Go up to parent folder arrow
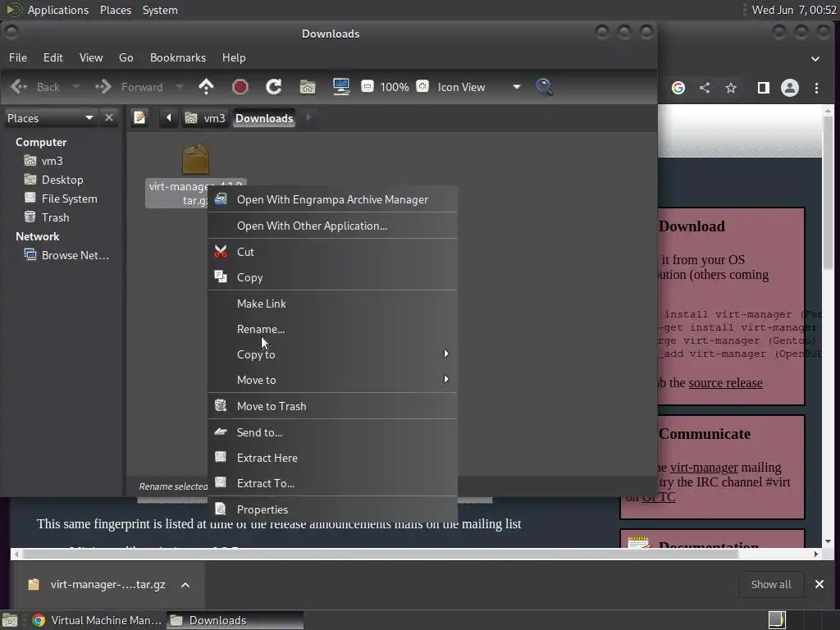840x630 pixels. (x=206, y=87)
